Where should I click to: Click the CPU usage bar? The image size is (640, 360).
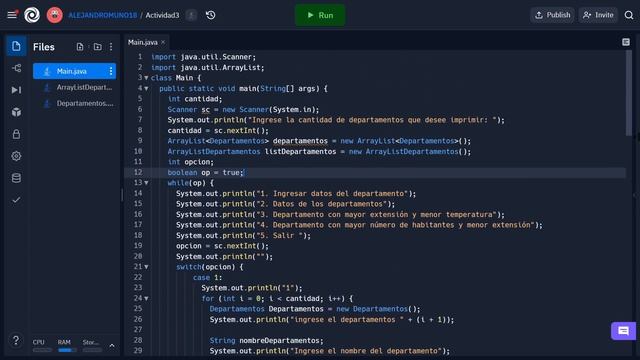coord(42,350)
